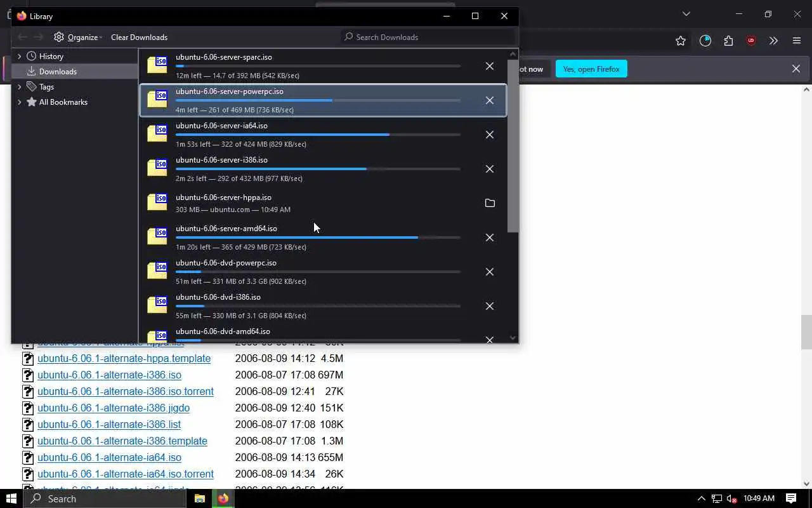The width and height of the screenshot is (812, 508).
Task: Cancel the ubuntu-6.06-server-sparc.iso download
Action: (x=490, y=66)
